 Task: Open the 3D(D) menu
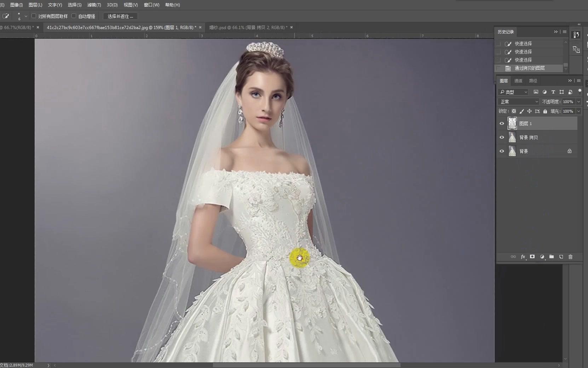[112, 5]
